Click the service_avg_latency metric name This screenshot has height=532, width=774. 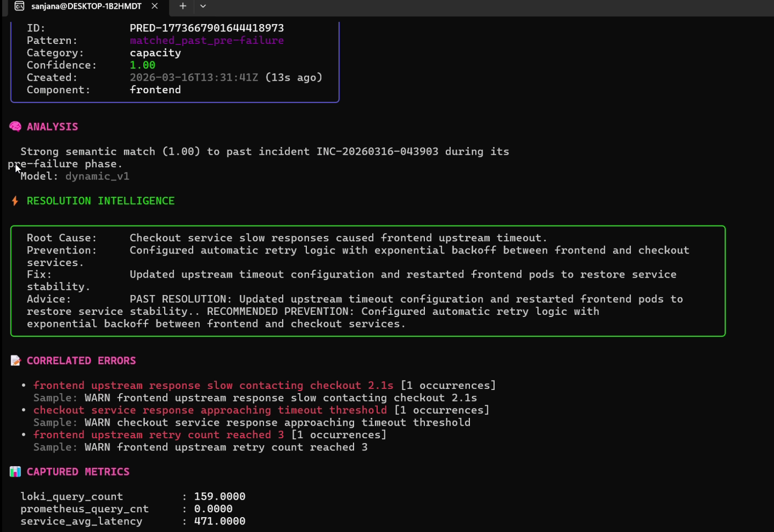(x=81, y=521)
